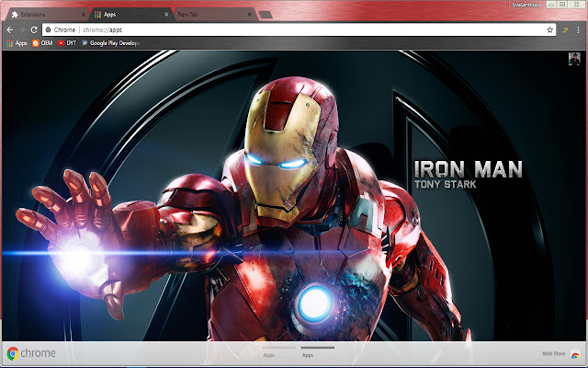Click the chrome://apps address bar

pyautogui.click(x=299, y=29)
